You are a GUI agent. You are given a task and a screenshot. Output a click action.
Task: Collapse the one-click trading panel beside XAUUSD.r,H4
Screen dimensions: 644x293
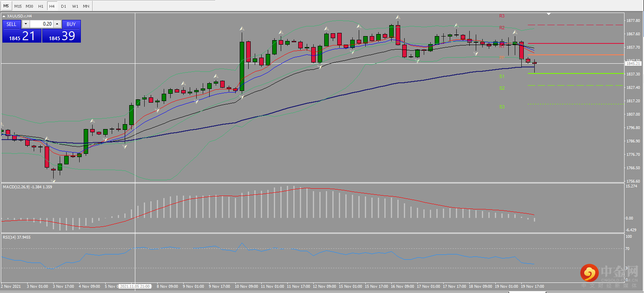coord(4,16)
